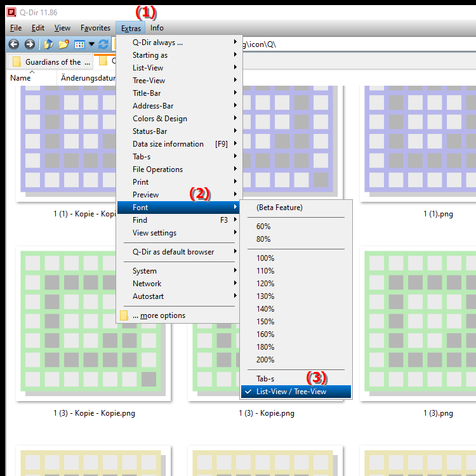Set font size to 160%

(296, 334)
